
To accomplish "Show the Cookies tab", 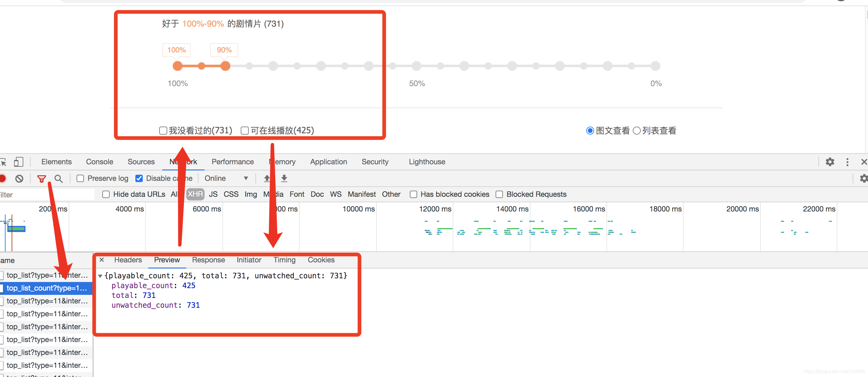I will click(321, 260).
